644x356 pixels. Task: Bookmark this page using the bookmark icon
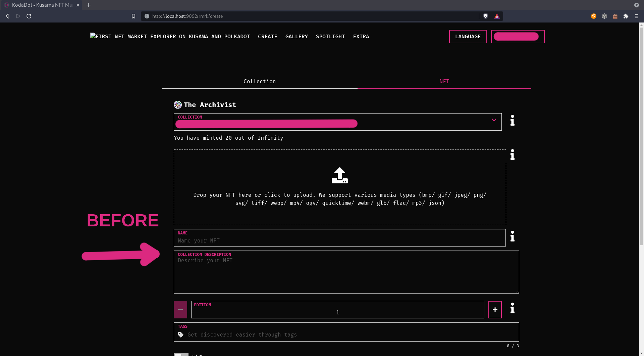[x=133, y=16]
